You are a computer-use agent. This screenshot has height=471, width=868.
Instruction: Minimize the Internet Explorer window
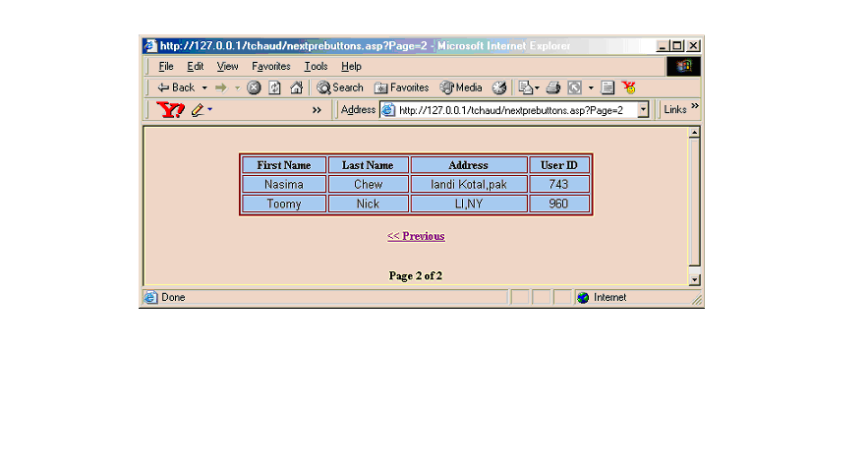[x=663, y=46]
